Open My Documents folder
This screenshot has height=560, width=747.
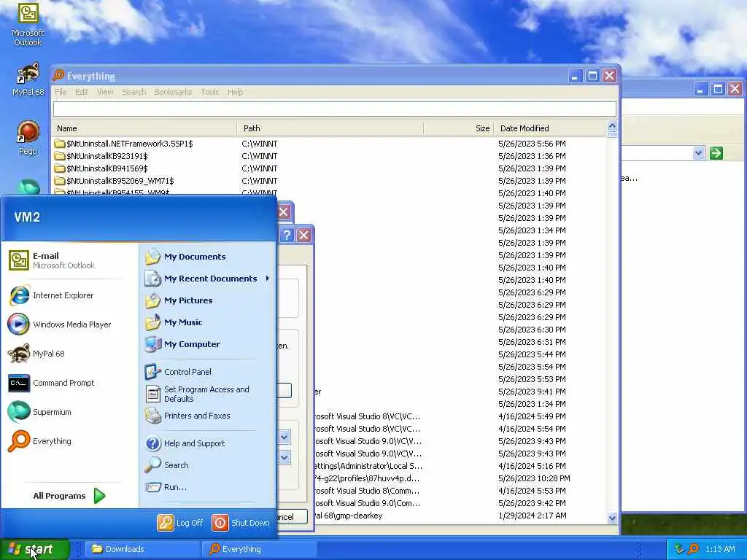click(208, 257)
